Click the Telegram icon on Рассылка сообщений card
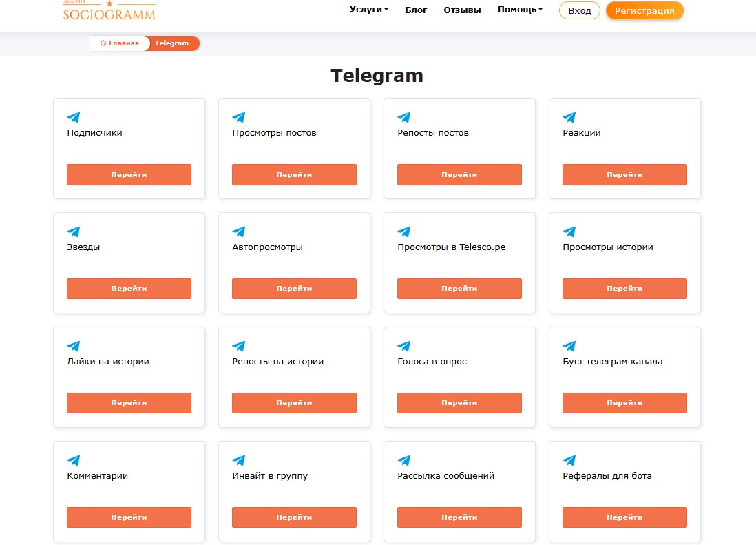The height and width of the screenshot is (545, 756). [x=404, y=460]
